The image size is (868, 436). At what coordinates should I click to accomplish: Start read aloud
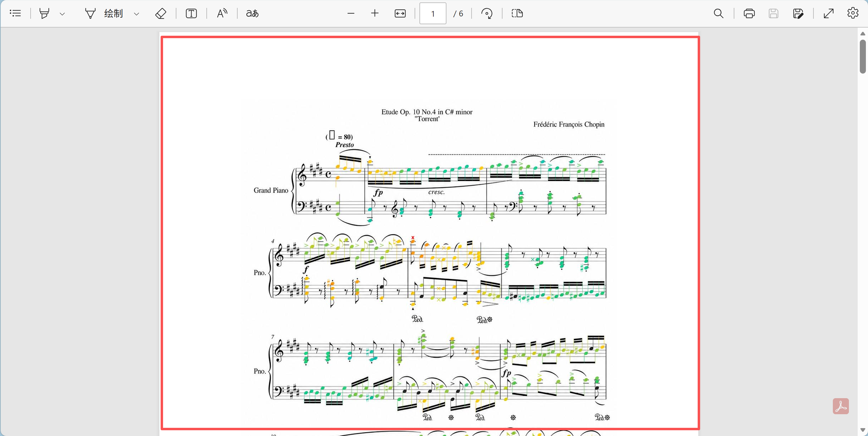coord(222,13)
